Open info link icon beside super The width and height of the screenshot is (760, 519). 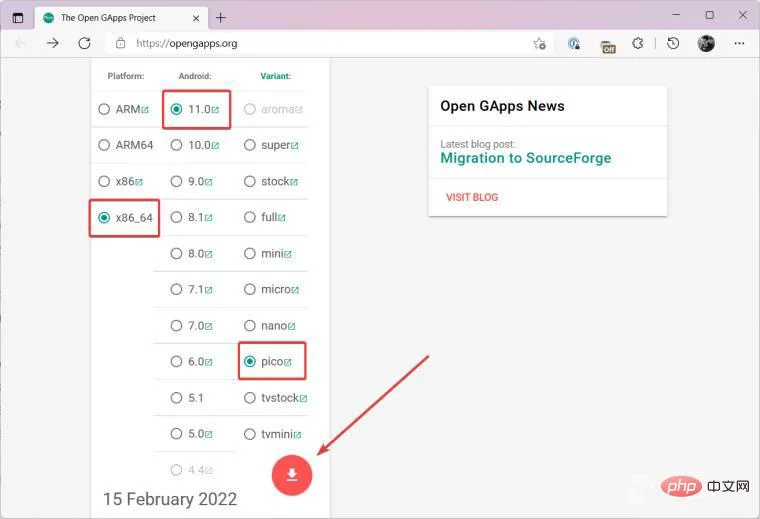coord(295,146)
